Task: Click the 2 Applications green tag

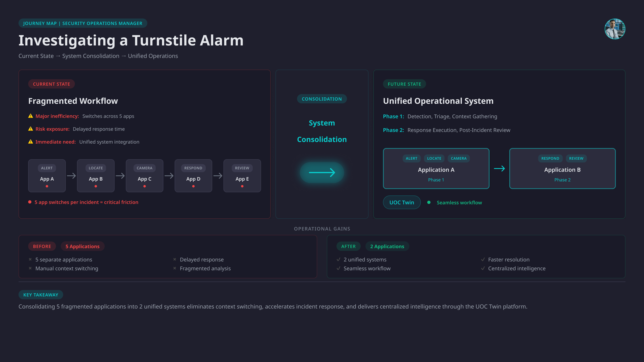Action: coord(387,246)
